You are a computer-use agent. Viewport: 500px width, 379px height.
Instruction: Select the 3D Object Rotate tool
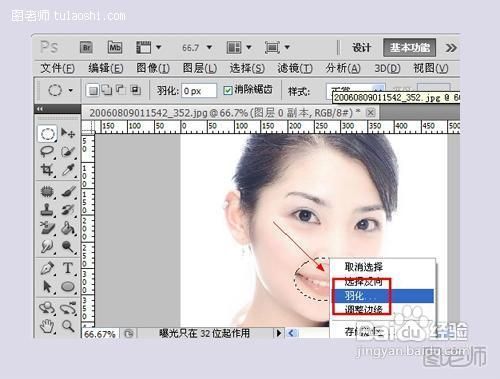tap(47, 308)
